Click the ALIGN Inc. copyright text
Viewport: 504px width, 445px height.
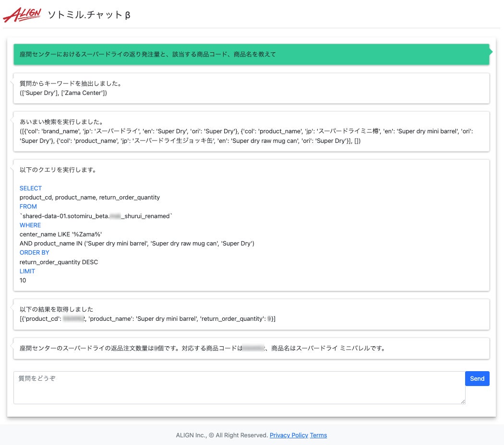(x=222, y=435)
